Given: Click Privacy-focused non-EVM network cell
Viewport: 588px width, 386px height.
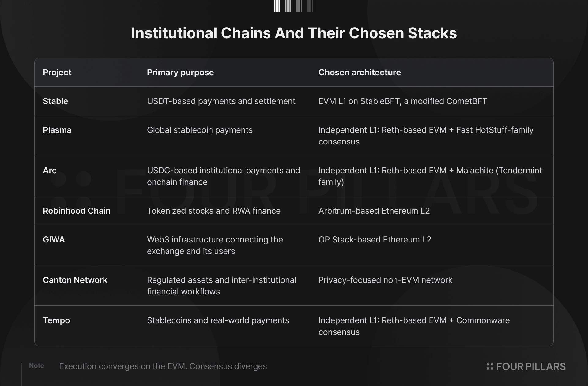Looking at the screenshot, I should (x=385, y=280).
